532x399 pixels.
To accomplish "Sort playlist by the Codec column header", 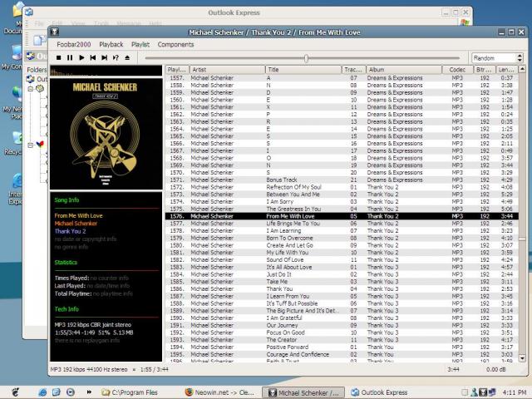I will 457,70.
